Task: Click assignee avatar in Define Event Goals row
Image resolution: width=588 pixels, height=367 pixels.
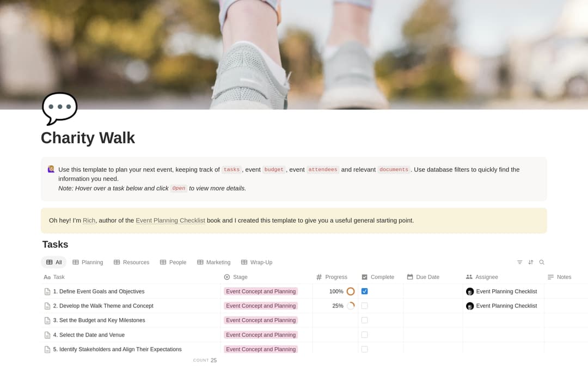Action: [x=469, y=292]
